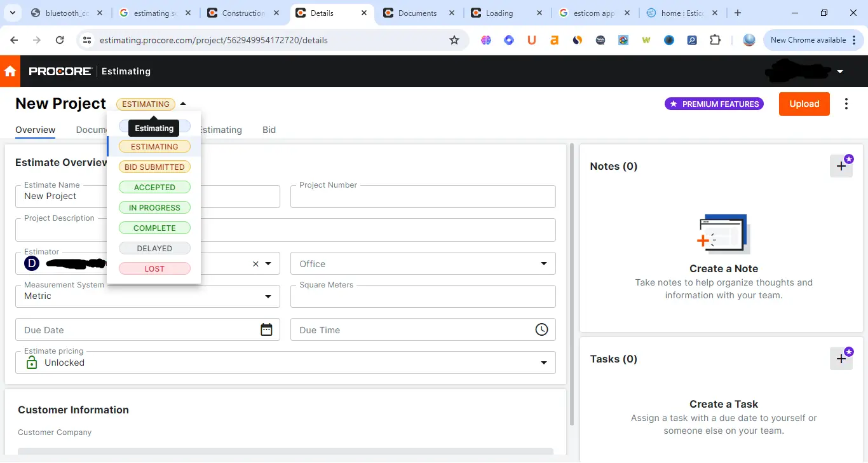This screenshot has height=463, width=868.
Task: Expand the Estimate pricing dropdown
Action: (543, 363)
